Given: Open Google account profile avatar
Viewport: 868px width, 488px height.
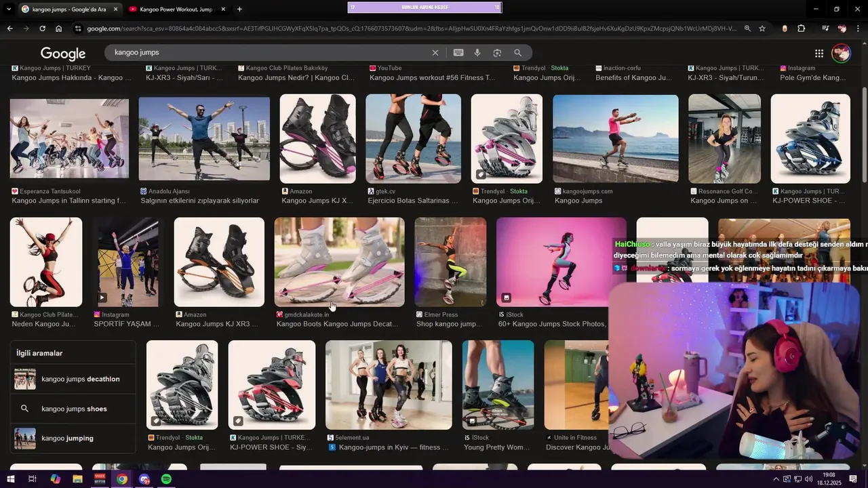Looking at the screenshot, I should tap(842, 53).
